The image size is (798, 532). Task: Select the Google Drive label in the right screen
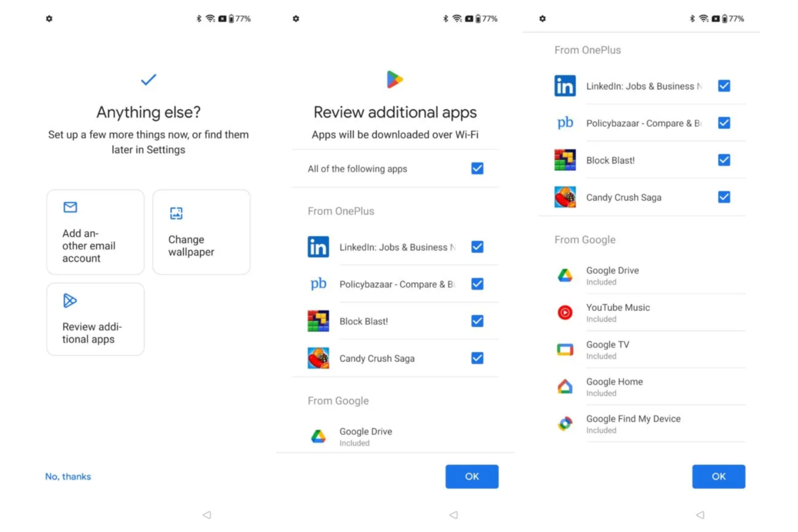click(612, 271)
